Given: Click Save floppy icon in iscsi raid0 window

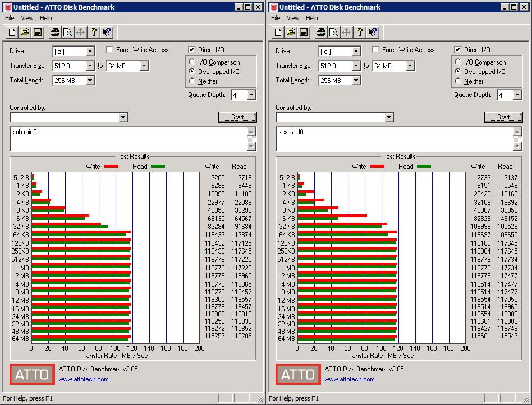Looking at the screenshot, I should (x=304, y=32).
